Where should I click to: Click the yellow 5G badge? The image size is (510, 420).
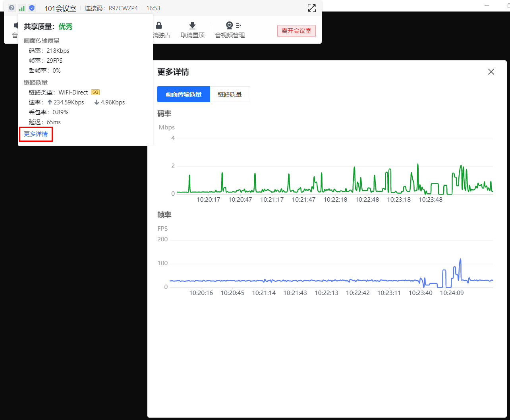tap(95, 92)
